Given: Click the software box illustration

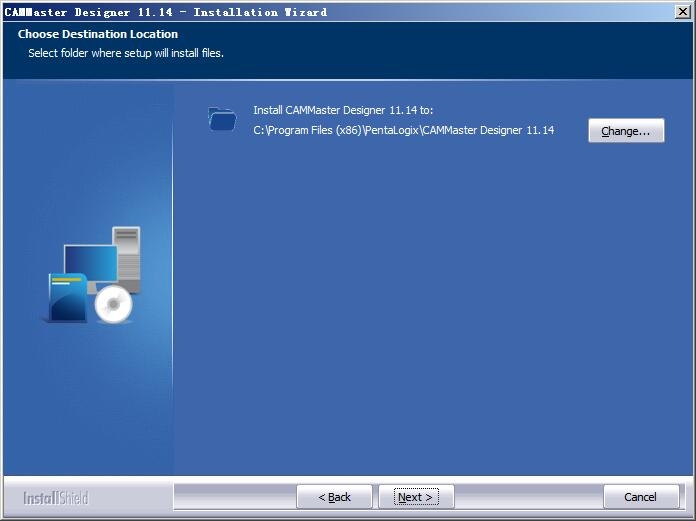Looking at the screenshot, I should point(66,299).
